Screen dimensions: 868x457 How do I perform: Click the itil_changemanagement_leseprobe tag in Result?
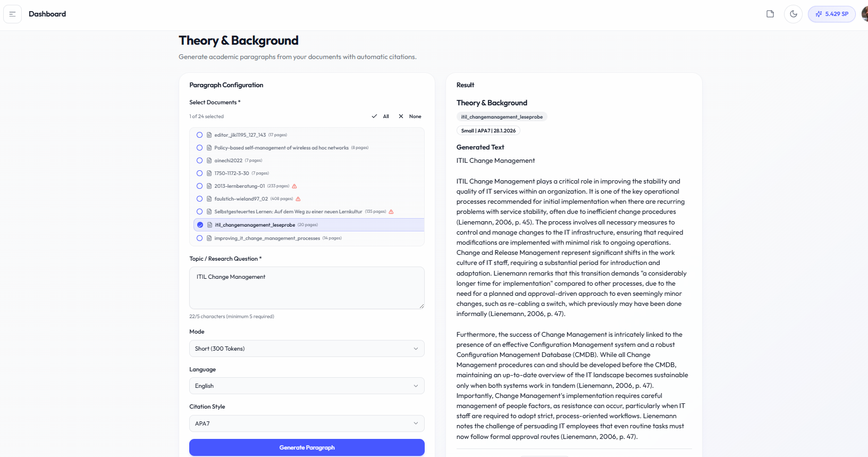502,117
